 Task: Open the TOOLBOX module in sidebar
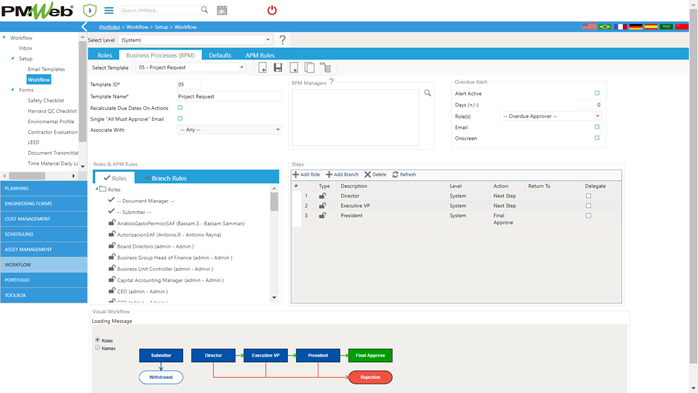pos(44,295)
